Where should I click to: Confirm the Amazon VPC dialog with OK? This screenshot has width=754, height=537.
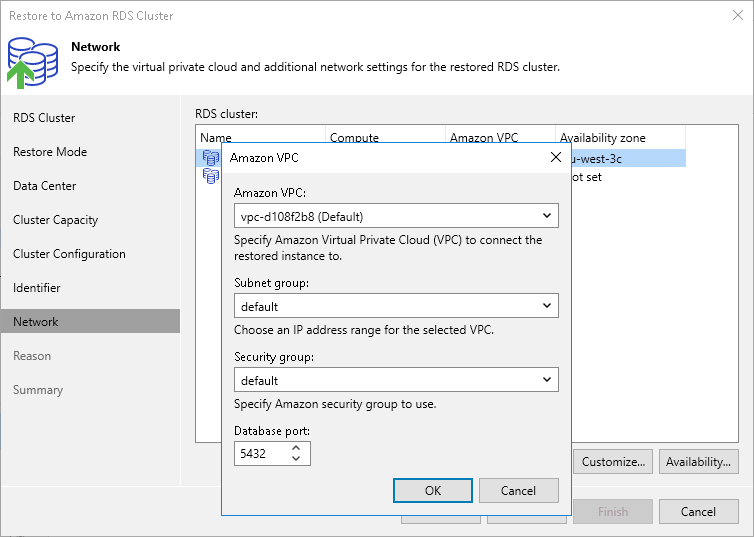point(432,491)
